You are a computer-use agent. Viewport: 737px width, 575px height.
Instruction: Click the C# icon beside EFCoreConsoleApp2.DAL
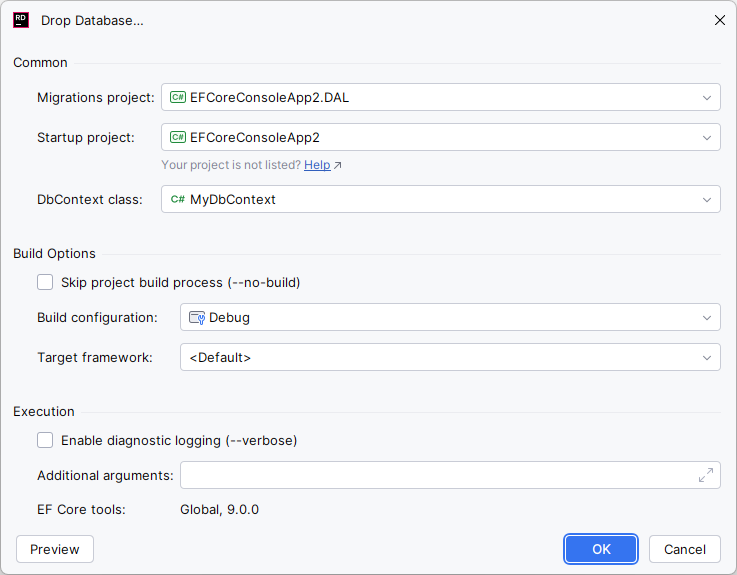click(178, 97)
